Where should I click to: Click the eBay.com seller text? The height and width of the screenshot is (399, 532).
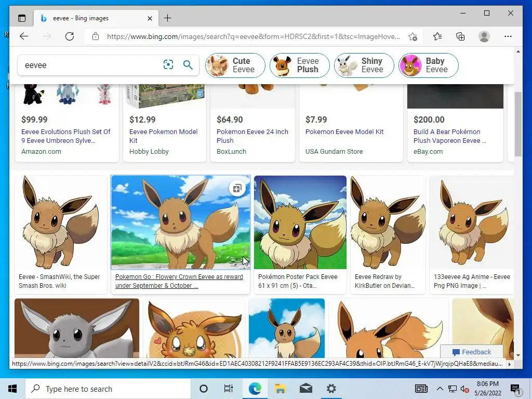[x=428, y=152]
